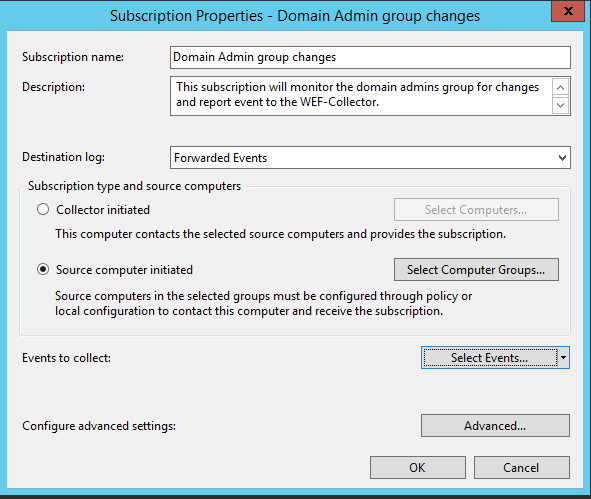
Task: Click the Forwarded Events combo box text
Action: click(x=220, y=158)
